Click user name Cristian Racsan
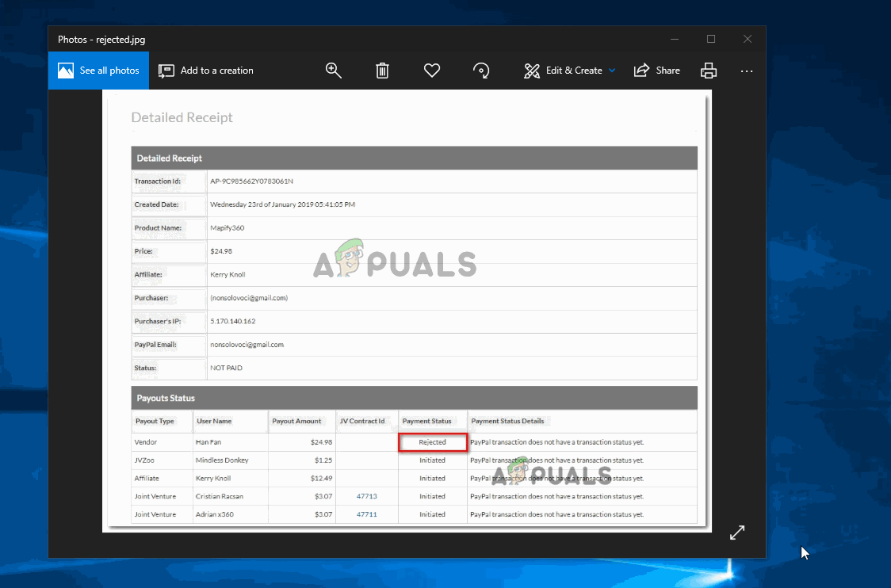Viewport: 891px width, 588px height. [220, 496]
